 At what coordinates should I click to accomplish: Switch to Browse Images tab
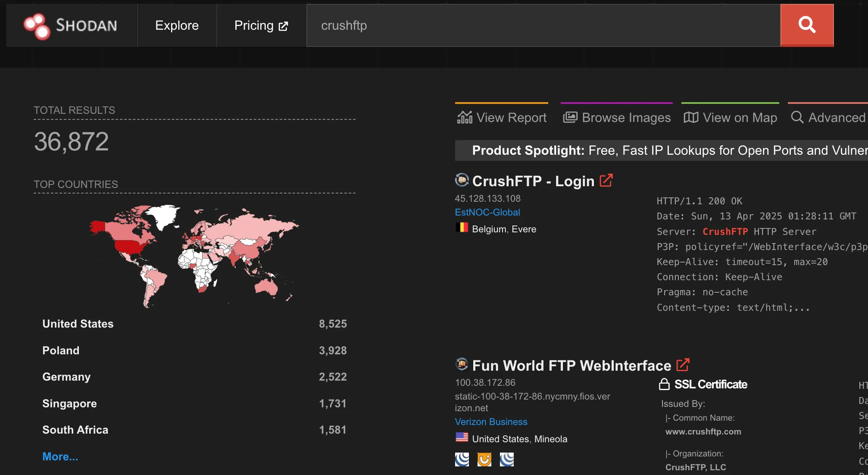(616, 117)
